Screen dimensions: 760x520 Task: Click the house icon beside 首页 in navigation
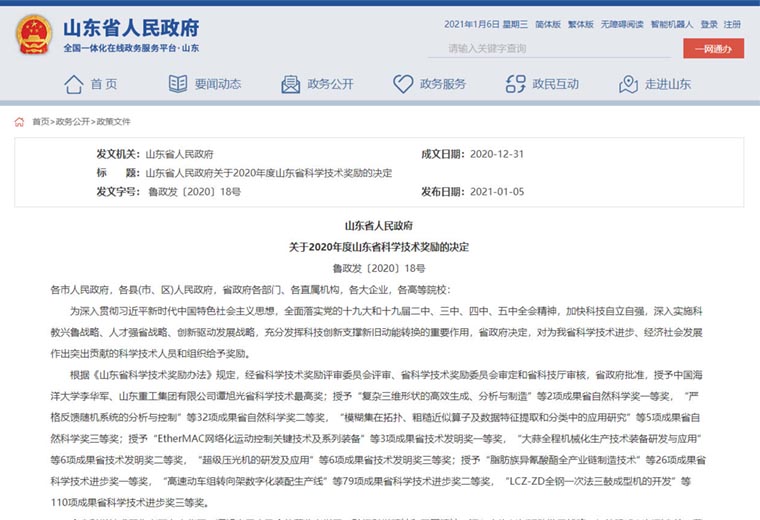(74, 84)
